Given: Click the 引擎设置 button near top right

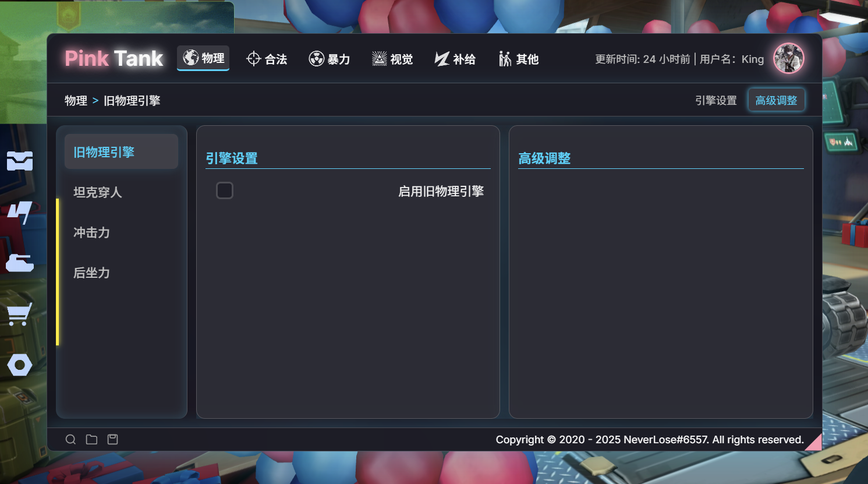Looking at the screenshot, I should [715, 100].
